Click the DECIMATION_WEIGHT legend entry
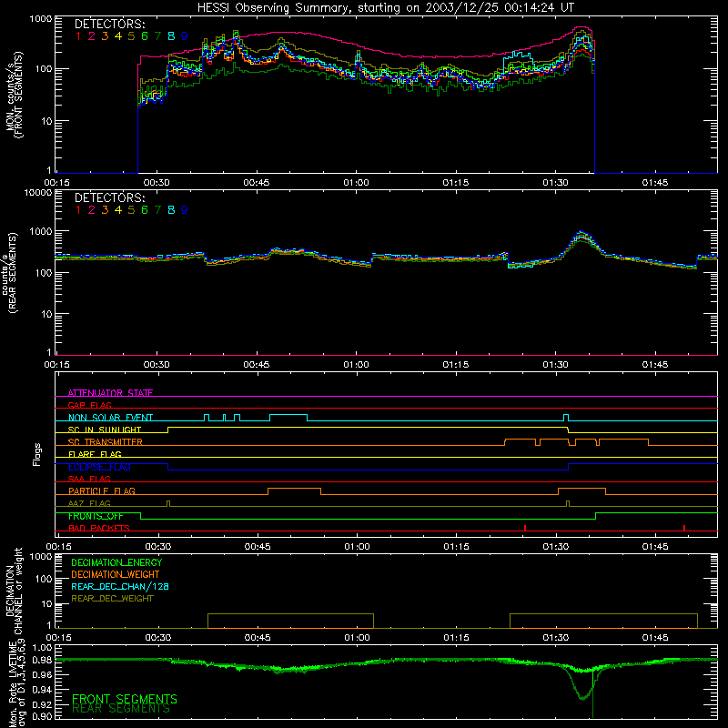This screenshot has width=728, height=728. coord(116,574)
